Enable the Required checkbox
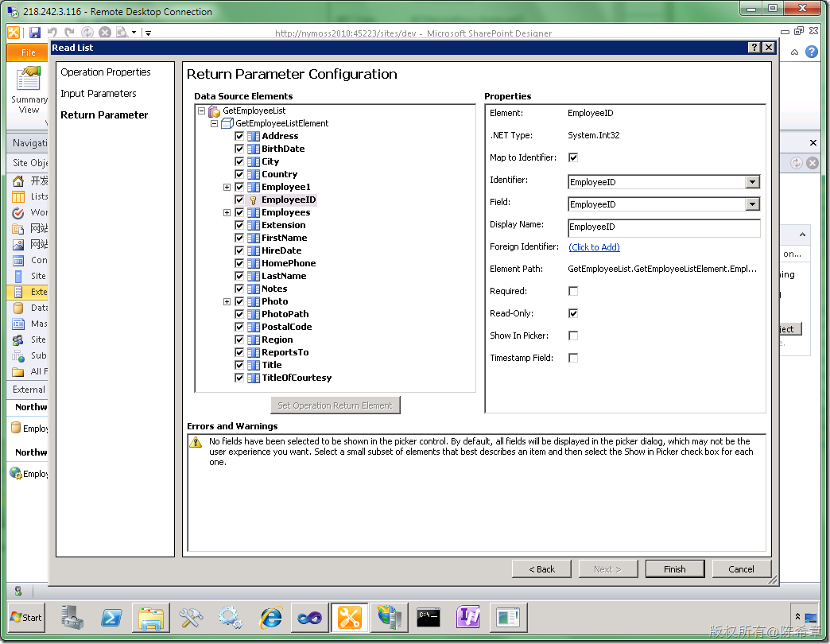The image size is (830, 644). coord(572,291)
